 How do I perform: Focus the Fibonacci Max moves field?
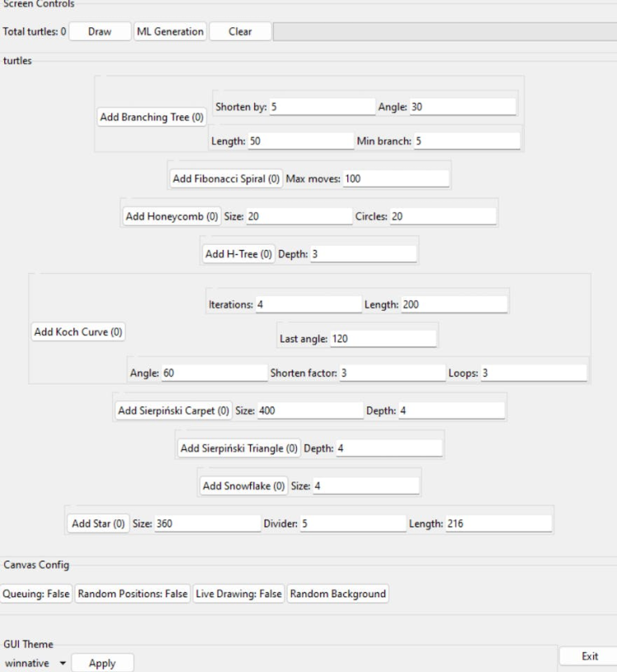[396, 178]
